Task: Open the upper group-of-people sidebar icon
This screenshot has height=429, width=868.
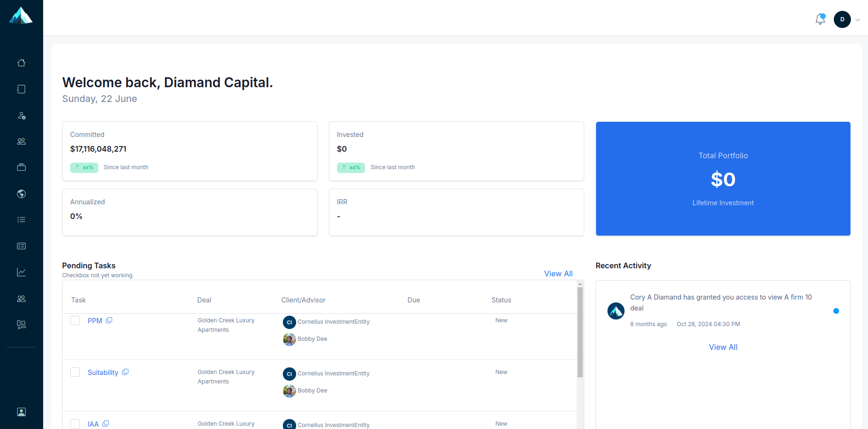Action: [x=21, y=141]
